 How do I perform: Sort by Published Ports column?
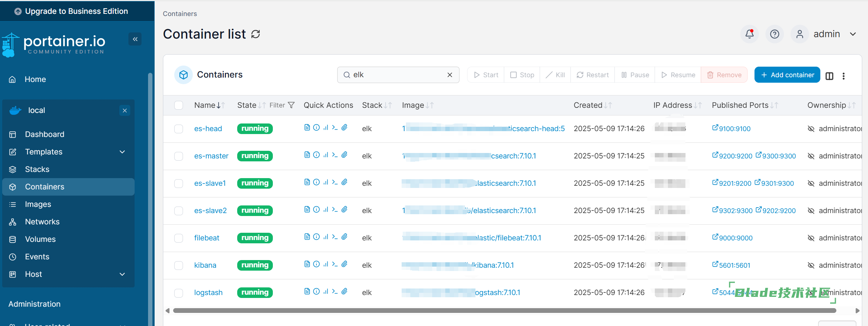pos(745,105)
